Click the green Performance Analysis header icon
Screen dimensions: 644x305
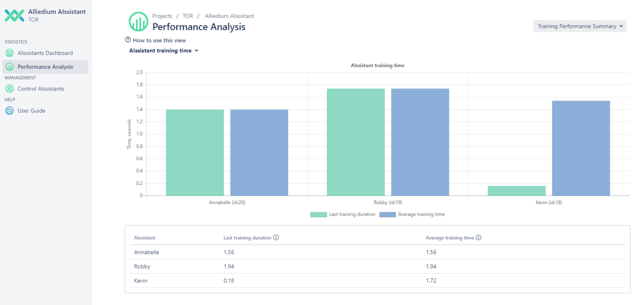pyautogui.click(x=138, y=22)
